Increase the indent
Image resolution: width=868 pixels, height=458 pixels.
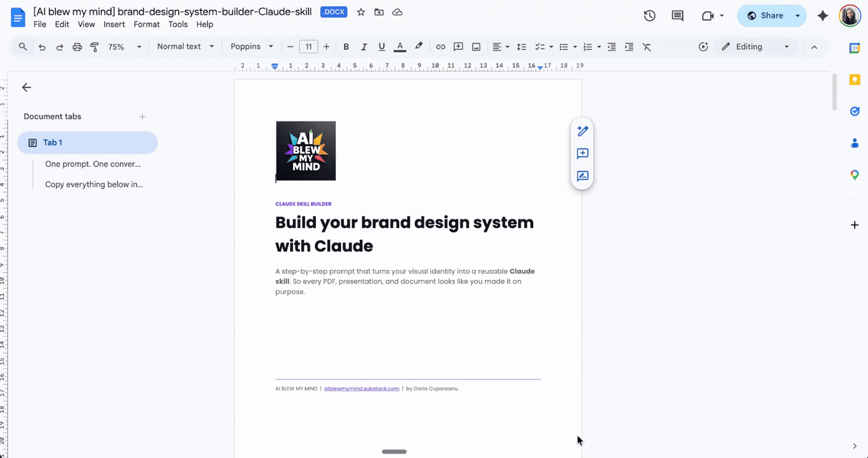click(x=629, y=46)
